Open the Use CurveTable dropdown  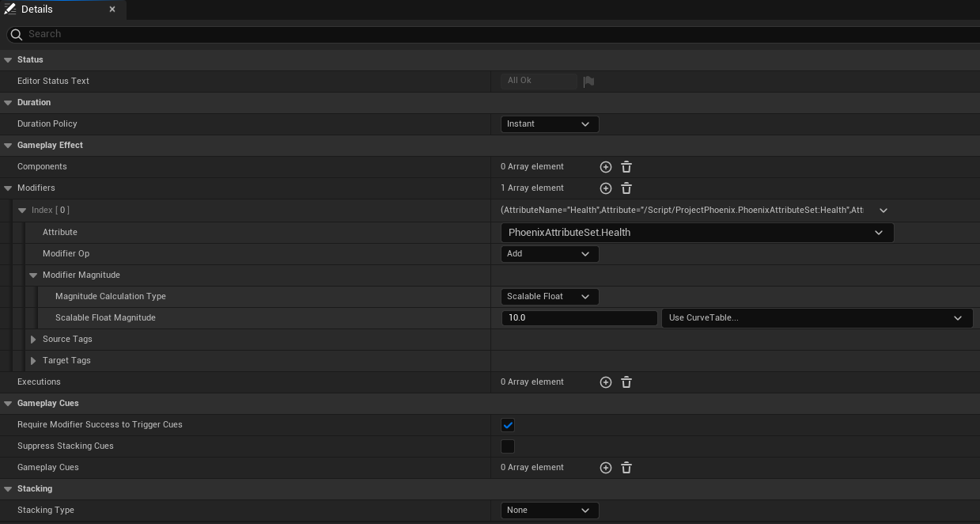816,318
